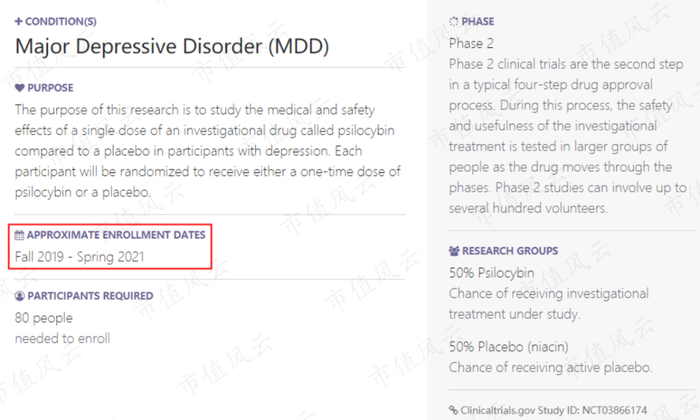The height and width of the screenshot is (420, 700).
Task: Click the spinner icon next to Phase
Action: click(x=454, y=21)
